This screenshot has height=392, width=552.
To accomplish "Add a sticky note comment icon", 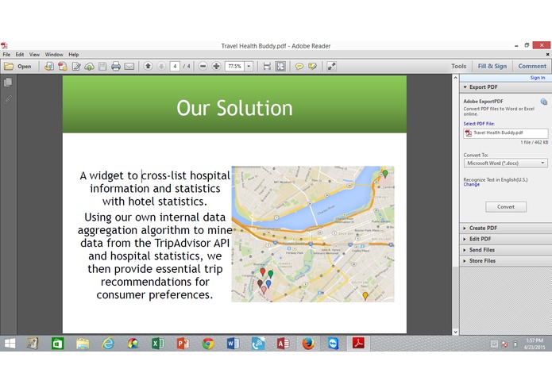I will [299, 66].
